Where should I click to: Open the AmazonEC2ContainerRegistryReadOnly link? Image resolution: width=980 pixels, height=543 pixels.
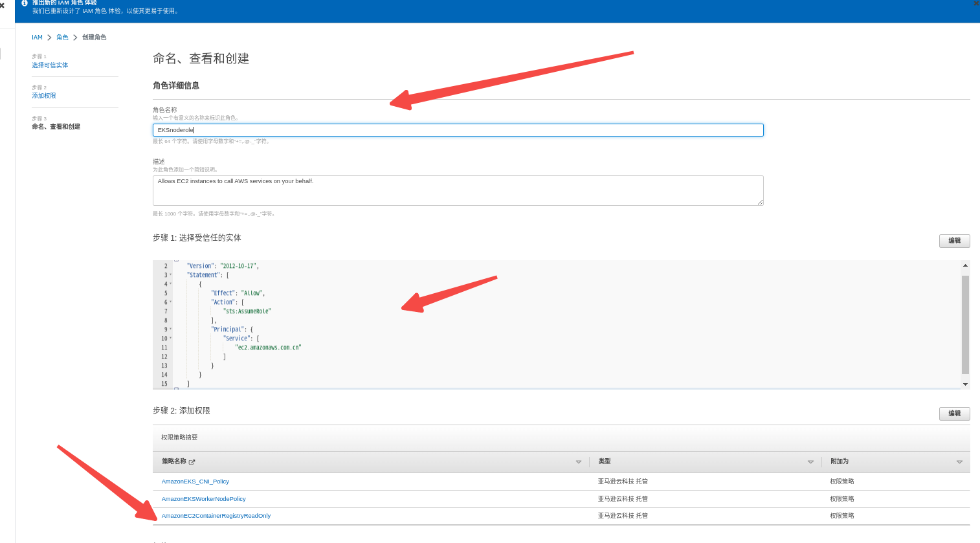[216, 516]
